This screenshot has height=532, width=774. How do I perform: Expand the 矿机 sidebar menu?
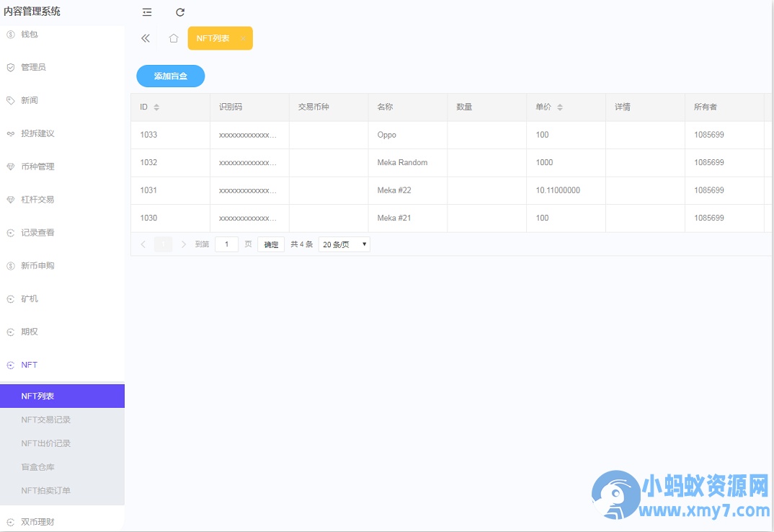pyautogui.click(x=62, y=299)
